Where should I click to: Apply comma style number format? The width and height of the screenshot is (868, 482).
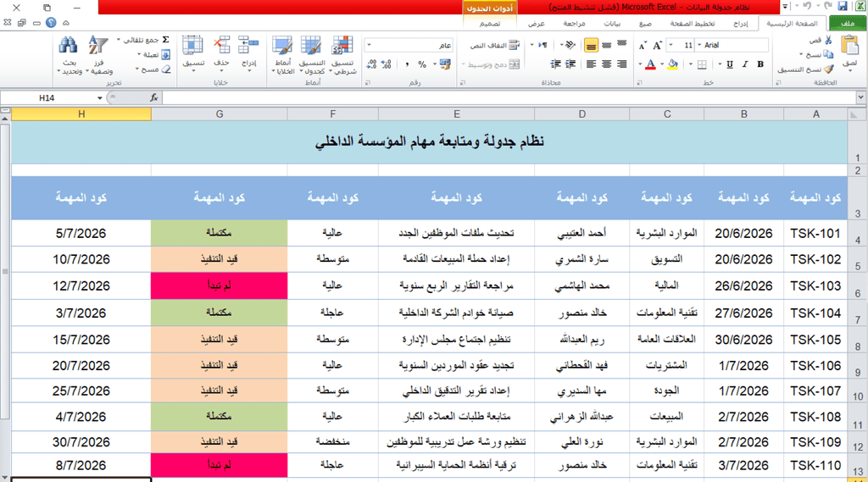[x=407, y=64]
